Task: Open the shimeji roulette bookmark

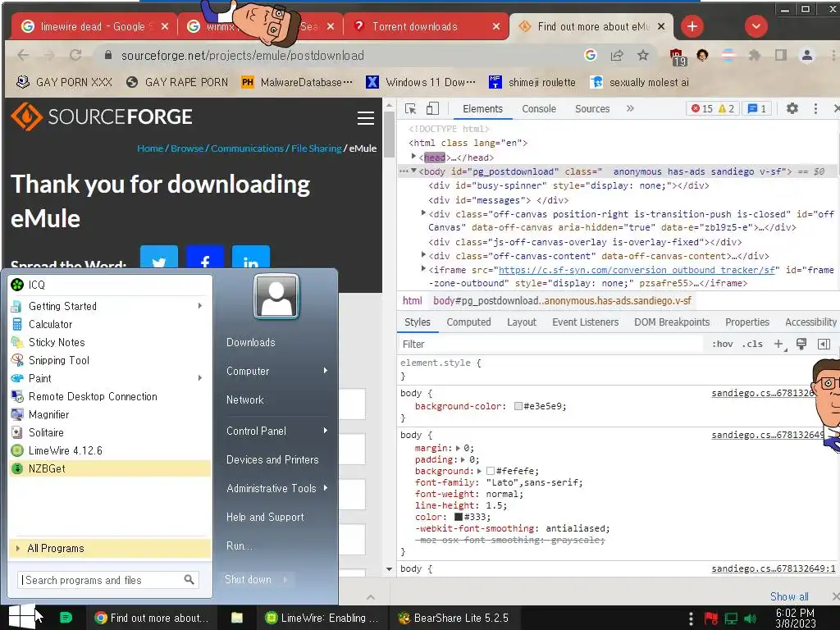Action: point(532,82)
